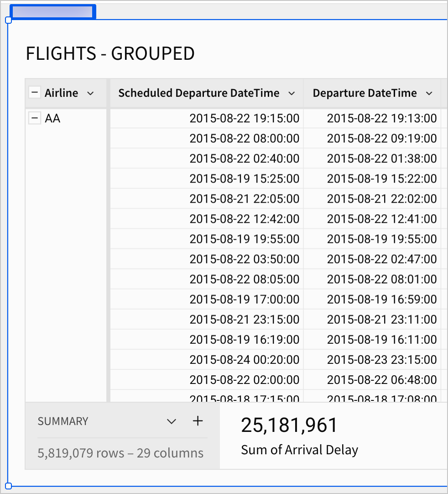Click the FLIGHTS - GROUPED table title
The height and width of the screenshot is (494, 448).
(110, 54)
